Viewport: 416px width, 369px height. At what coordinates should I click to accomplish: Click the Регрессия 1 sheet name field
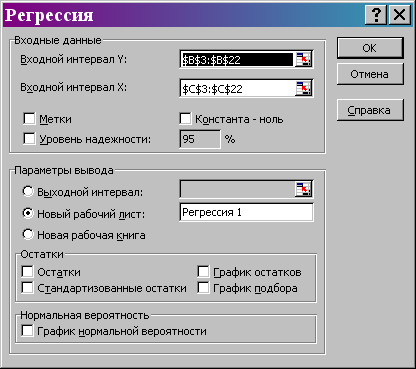(246, 212)
